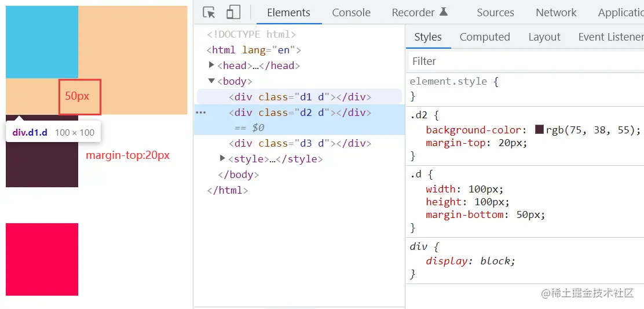Expand the style element node

pos(222,158)
